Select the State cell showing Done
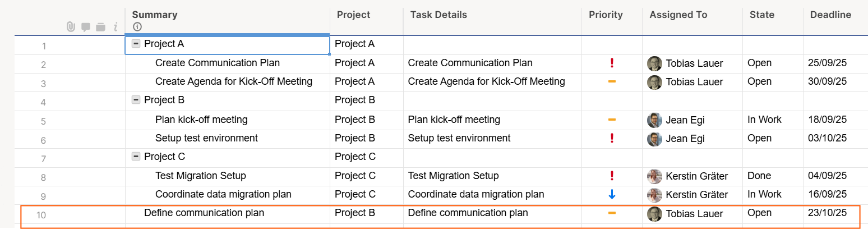The width and height of the screenshot is (868, 229). point(759,176)
